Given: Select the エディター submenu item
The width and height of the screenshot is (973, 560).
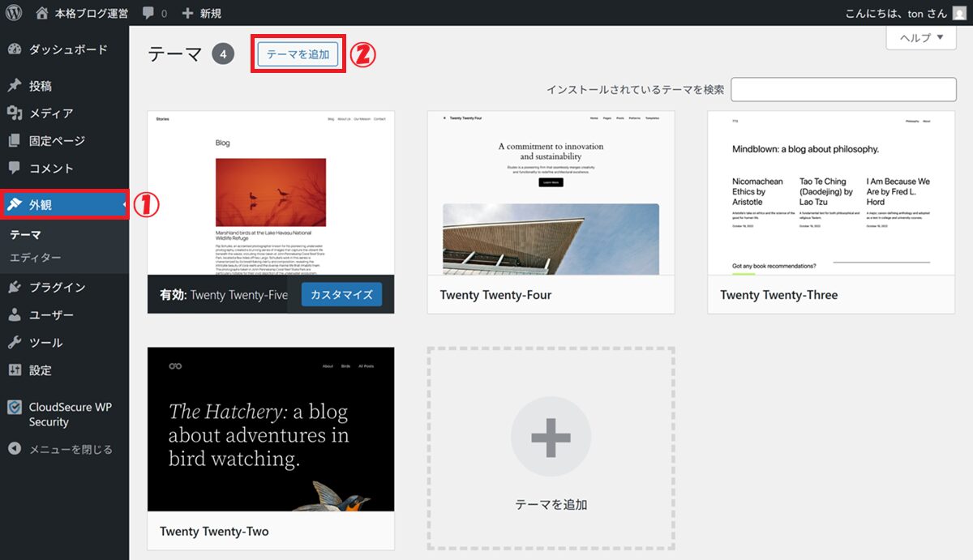Looking at the screenshot, I should 35,258.
